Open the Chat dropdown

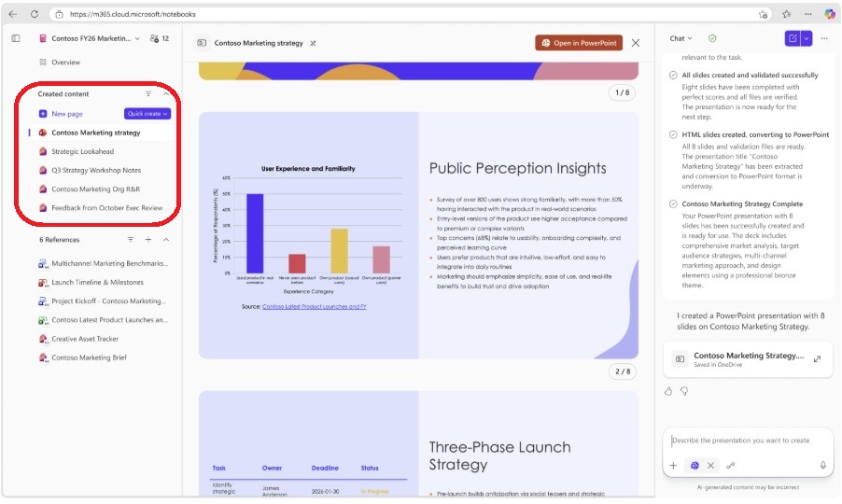pyautogui.click(x=681, y=38)
